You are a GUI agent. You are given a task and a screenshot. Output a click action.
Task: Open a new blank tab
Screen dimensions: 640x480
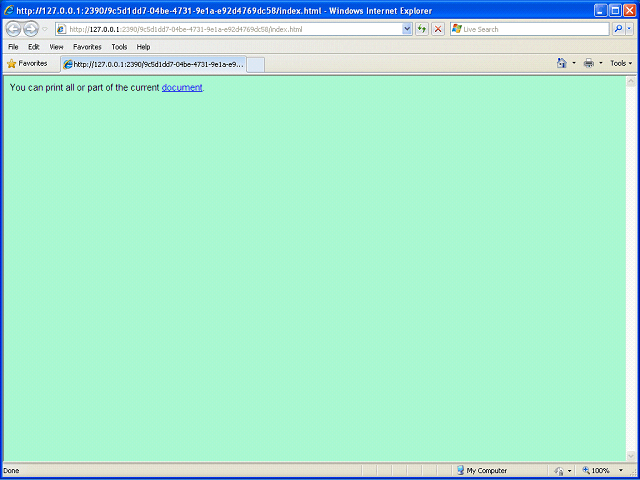click(x=256, y=65)
